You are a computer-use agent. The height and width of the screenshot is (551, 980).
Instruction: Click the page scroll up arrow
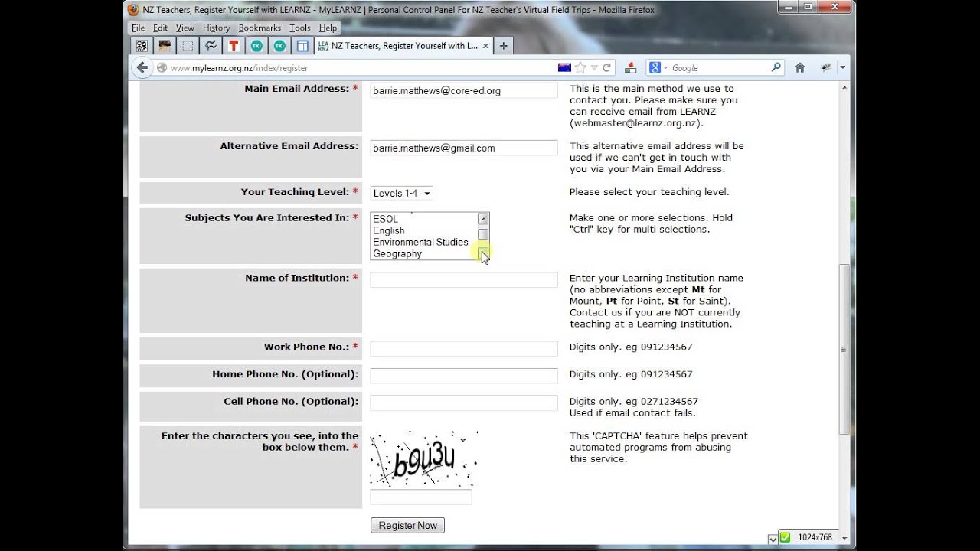(x=844, y=87)
